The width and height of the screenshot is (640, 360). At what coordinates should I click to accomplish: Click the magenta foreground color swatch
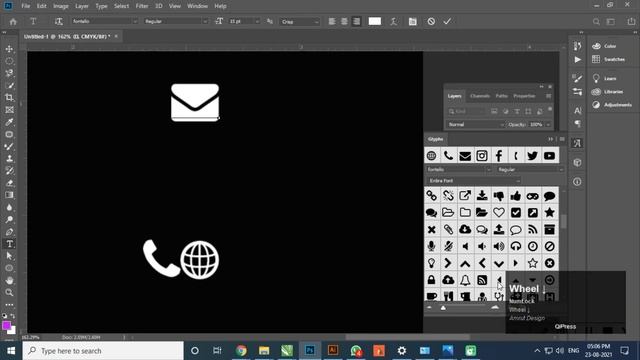[x=6, y=325]
